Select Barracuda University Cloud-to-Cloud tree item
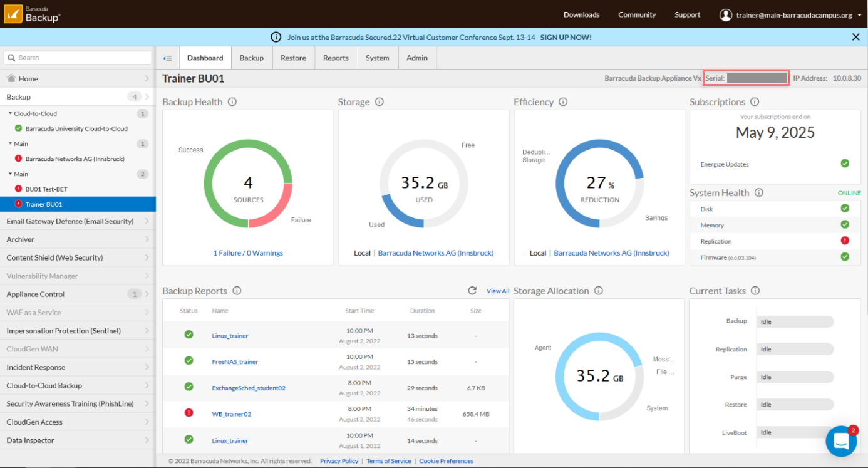Screen dimensions: 868x468 tap(78, 128)
